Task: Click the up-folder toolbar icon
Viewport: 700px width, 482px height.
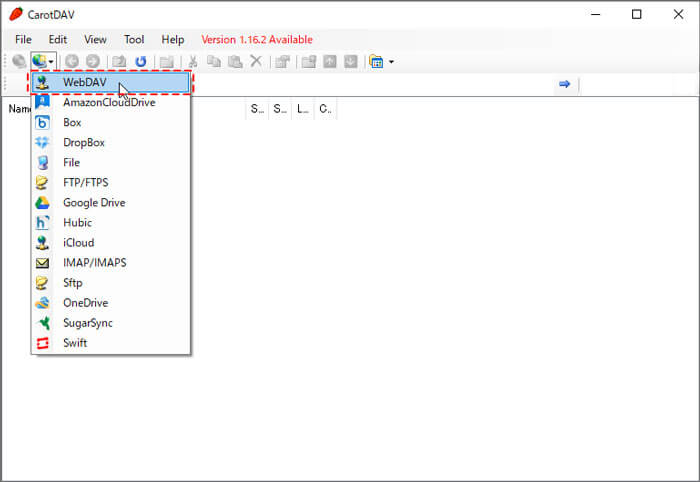Action: tap(119, 61)
